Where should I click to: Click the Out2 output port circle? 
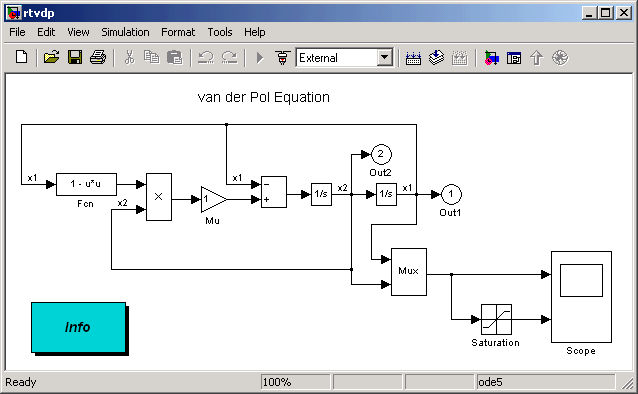(x=381, y=154)
